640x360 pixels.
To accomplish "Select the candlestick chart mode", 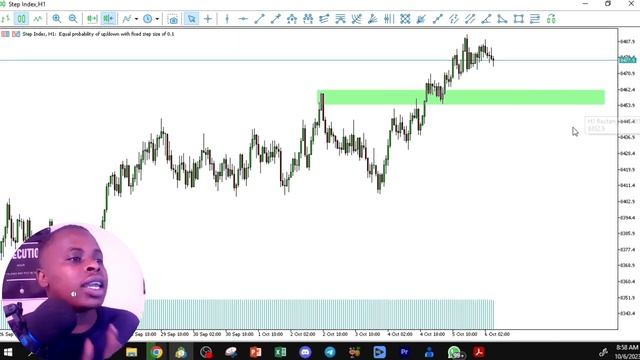I will (21, 19).
